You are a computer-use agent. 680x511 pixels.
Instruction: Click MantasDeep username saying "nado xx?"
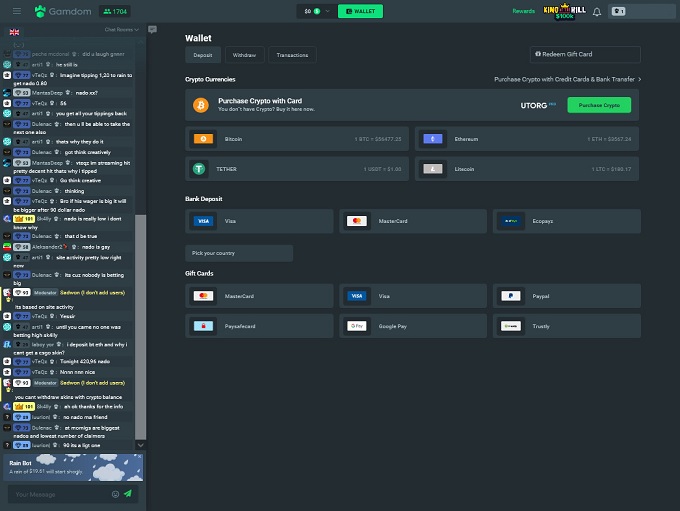click(47, 93)
